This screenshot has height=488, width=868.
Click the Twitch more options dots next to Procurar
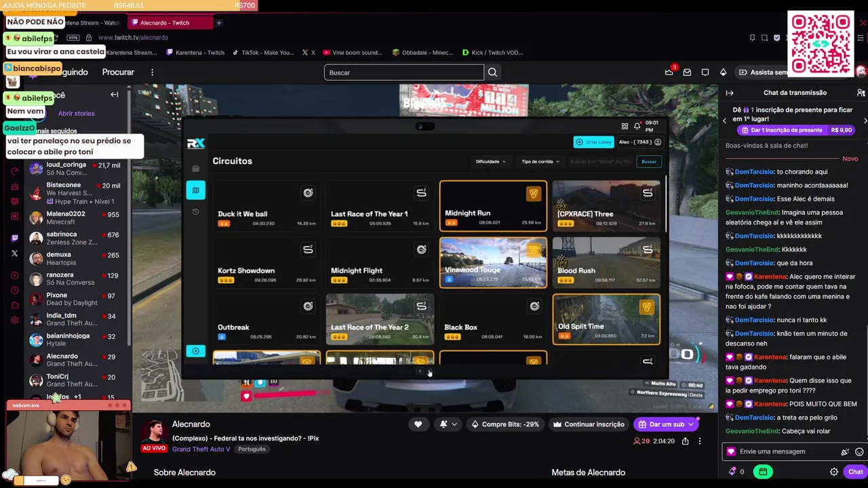(x=152, y=72)
